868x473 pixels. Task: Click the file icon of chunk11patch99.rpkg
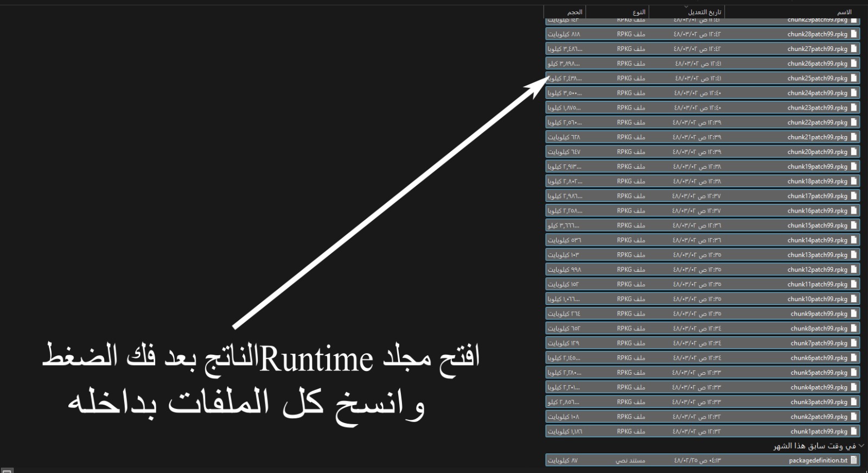pos(854,284)
